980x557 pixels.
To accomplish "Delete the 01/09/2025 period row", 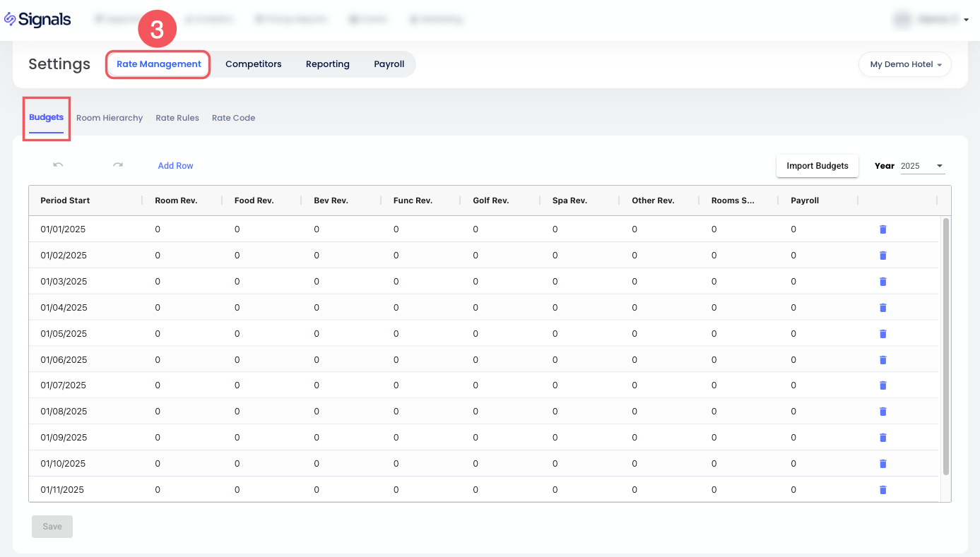I will tap(882, 438).
